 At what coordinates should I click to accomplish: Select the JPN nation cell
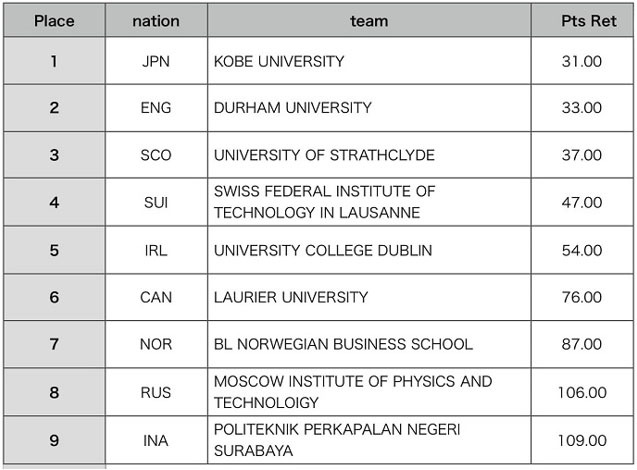(156, 61)
